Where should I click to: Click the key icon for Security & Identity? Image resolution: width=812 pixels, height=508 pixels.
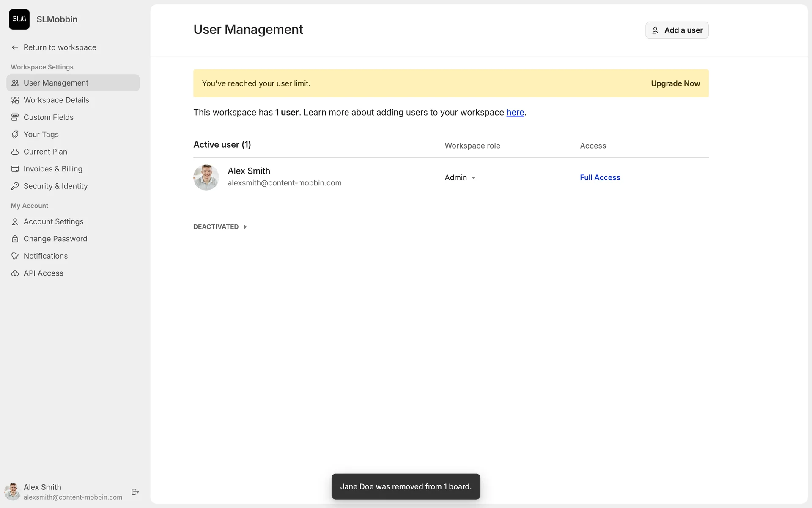(15, 186)
